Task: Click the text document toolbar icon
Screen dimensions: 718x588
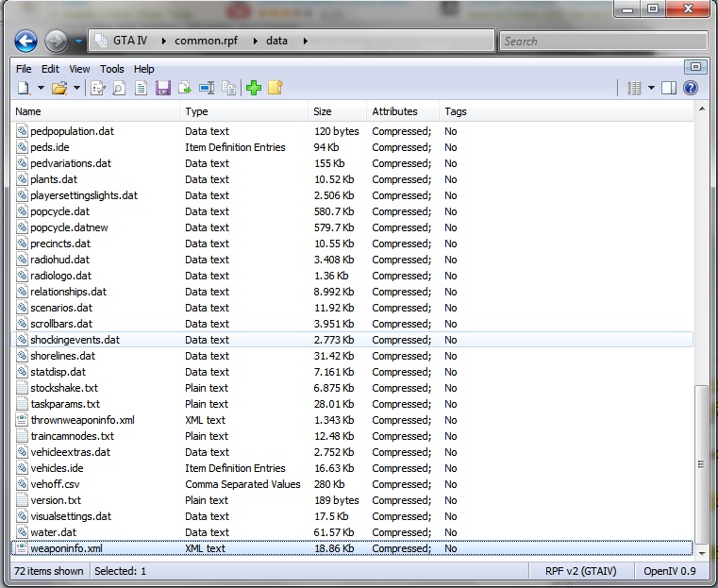Action: coord(141,88)
